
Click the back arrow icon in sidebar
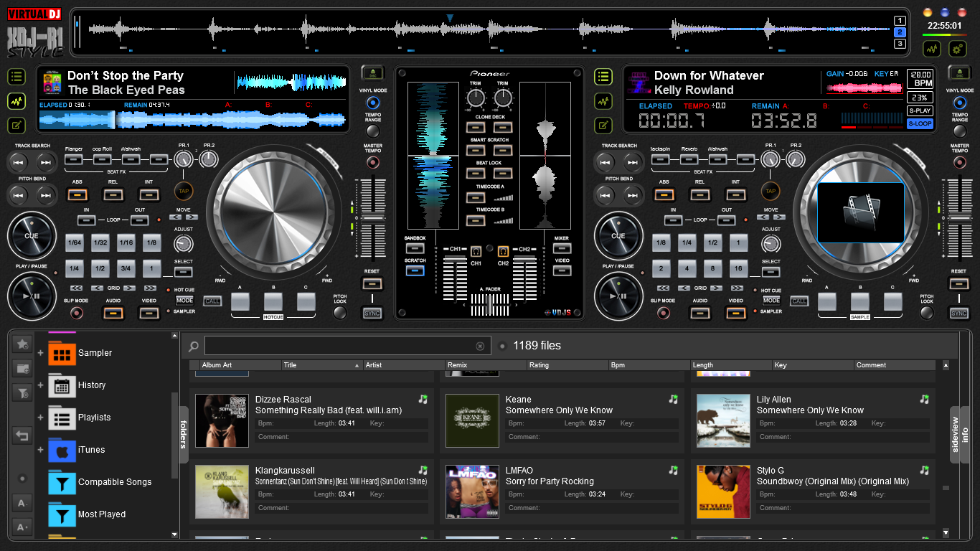click(x=22, y=435)
